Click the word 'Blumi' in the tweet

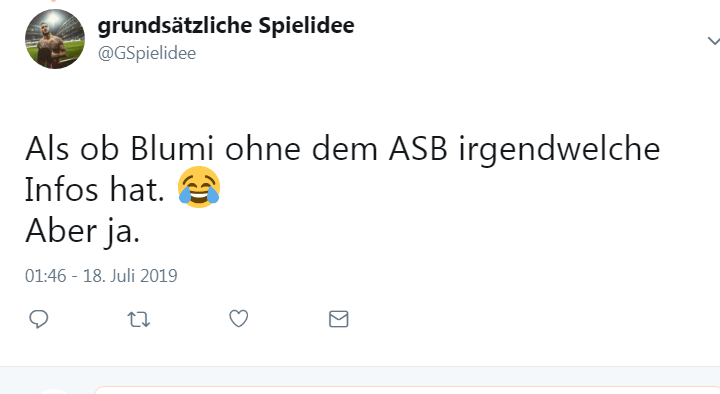point(172,149)
